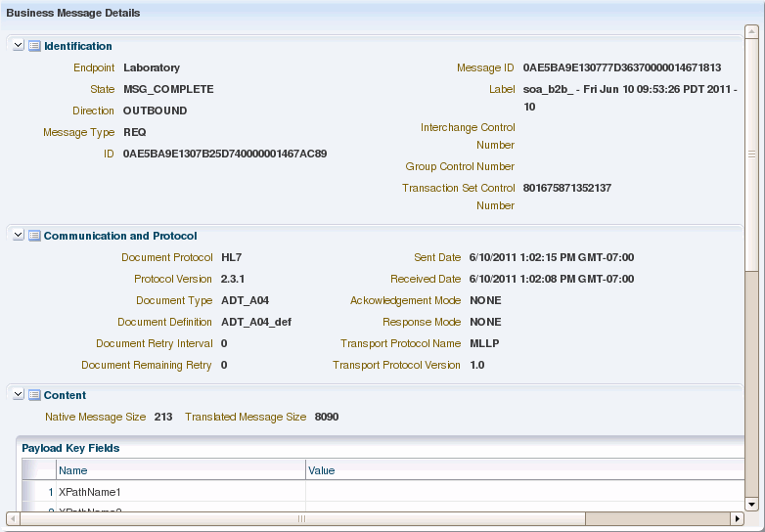Click the vertical scrollbar down arrow
Image resolution: width=765 pixels, height=532 pixels.
751,505
